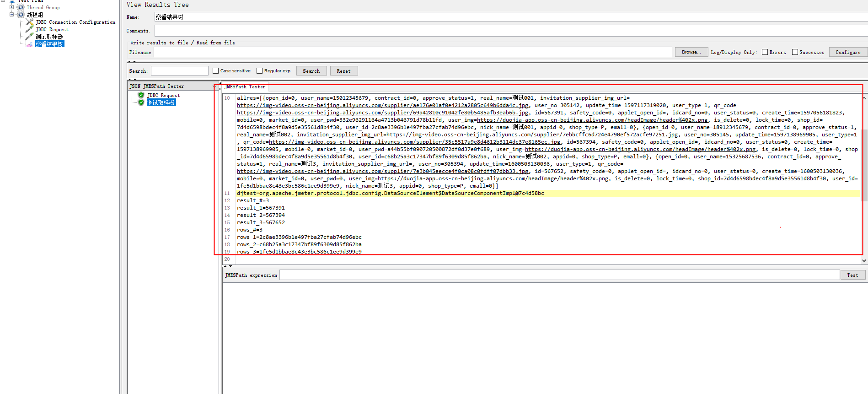The width and height of the screenshot is (868, 394).
Task: Click the Search text field
Action: pos(180,71)
